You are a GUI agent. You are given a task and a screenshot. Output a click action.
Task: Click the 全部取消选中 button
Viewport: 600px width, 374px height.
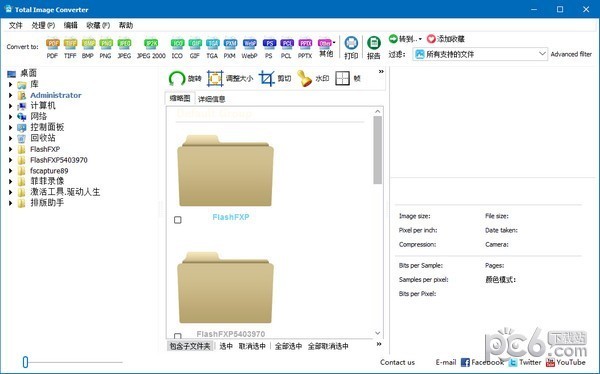click(328, 346)
